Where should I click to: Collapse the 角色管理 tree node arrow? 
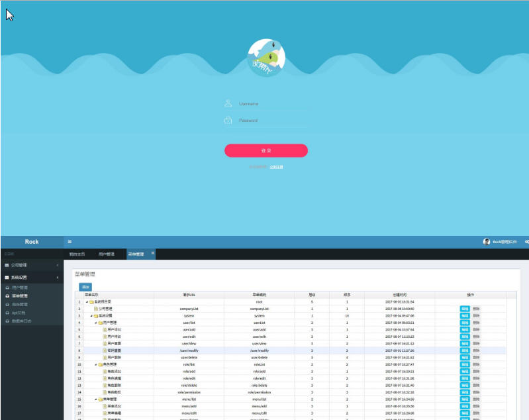96,364
